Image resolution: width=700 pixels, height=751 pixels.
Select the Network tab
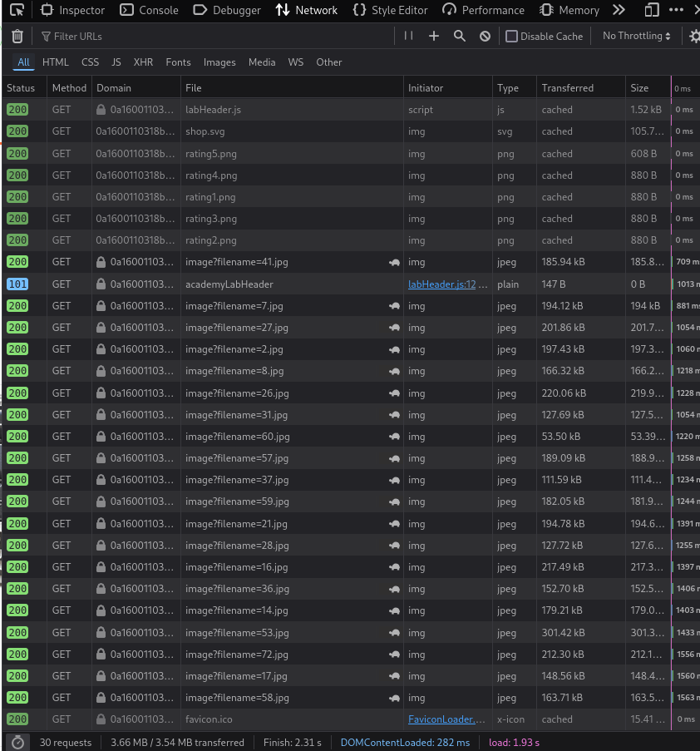[x=307, y=10]
